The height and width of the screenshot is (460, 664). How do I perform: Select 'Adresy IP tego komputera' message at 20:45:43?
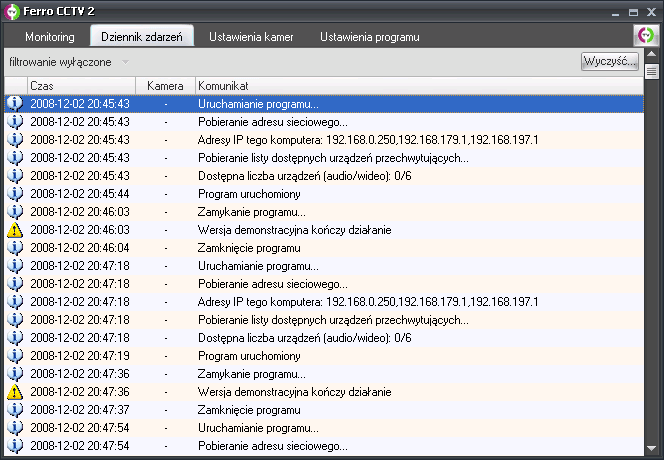click(x=368, y=140)
